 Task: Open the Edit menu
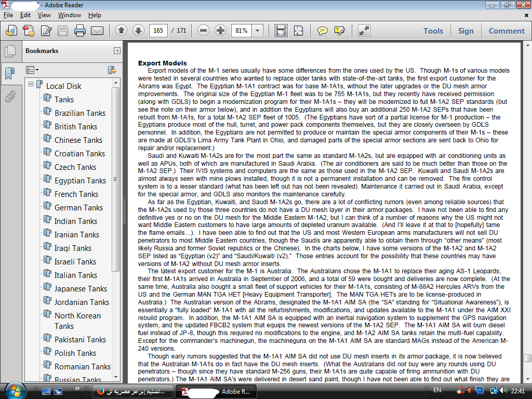point(25,15)
